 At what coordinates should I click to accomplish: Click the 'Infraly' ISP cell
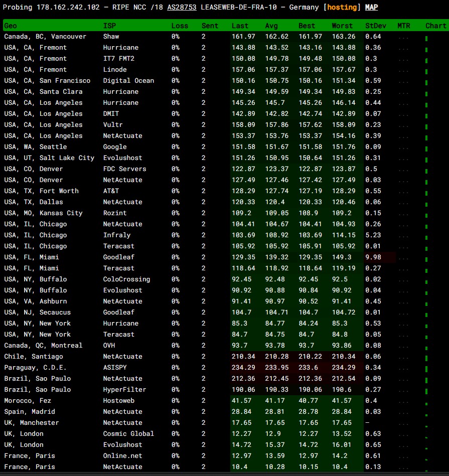click(x=117, y=235)
